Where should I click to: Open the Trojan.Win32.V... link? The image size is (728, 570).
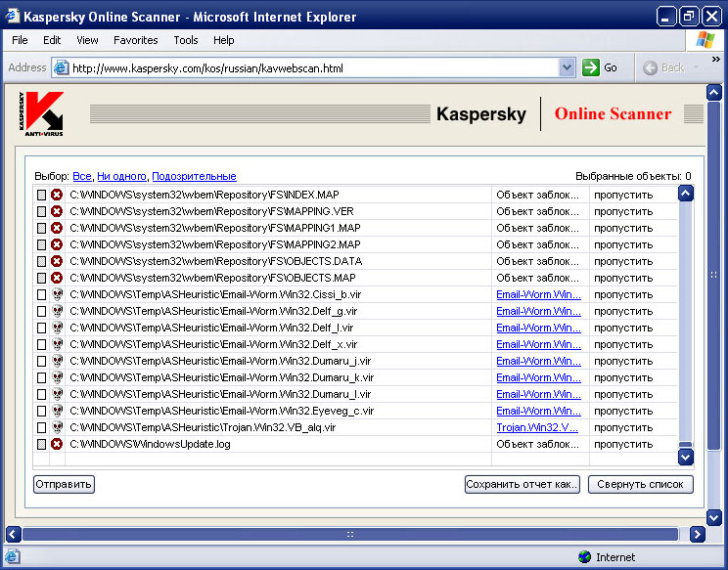(x=537, y=427)
